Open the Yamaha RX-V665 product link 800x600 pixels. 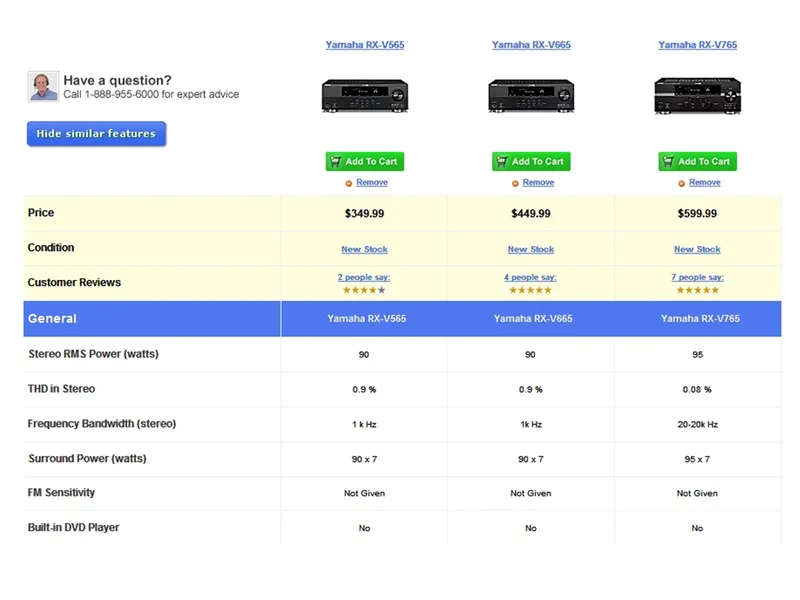point(531,44)
